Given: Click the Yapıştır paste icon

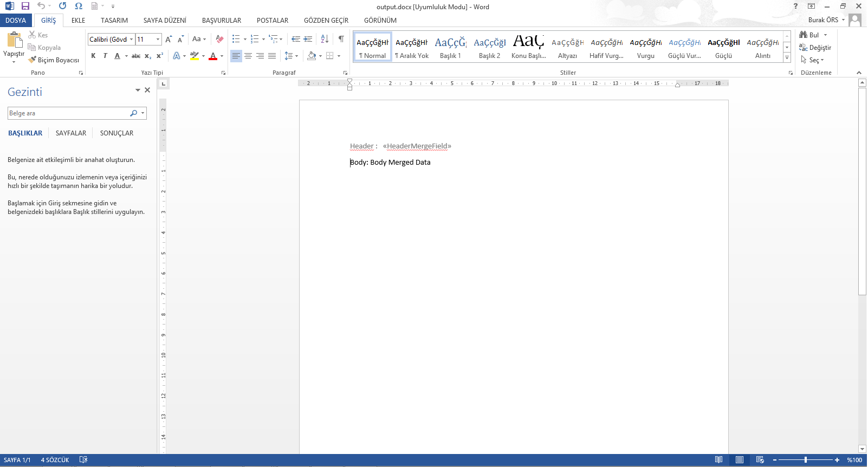Looking at the screenshot, I should [14, 40].
